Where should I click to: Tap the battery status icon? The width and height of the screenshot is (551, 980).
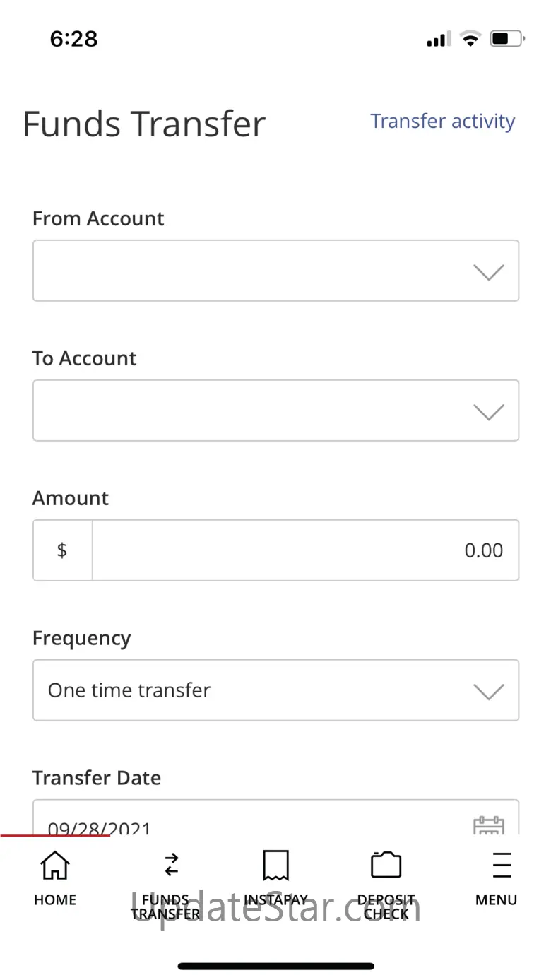507,39
